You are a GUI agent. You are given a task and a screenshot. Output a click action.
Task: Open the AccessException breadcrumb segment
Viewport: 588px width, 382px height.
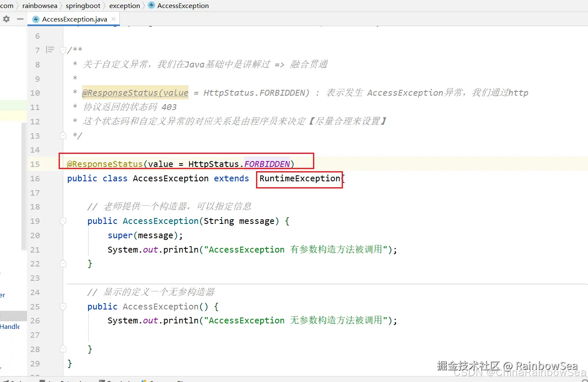coord(183,5)
